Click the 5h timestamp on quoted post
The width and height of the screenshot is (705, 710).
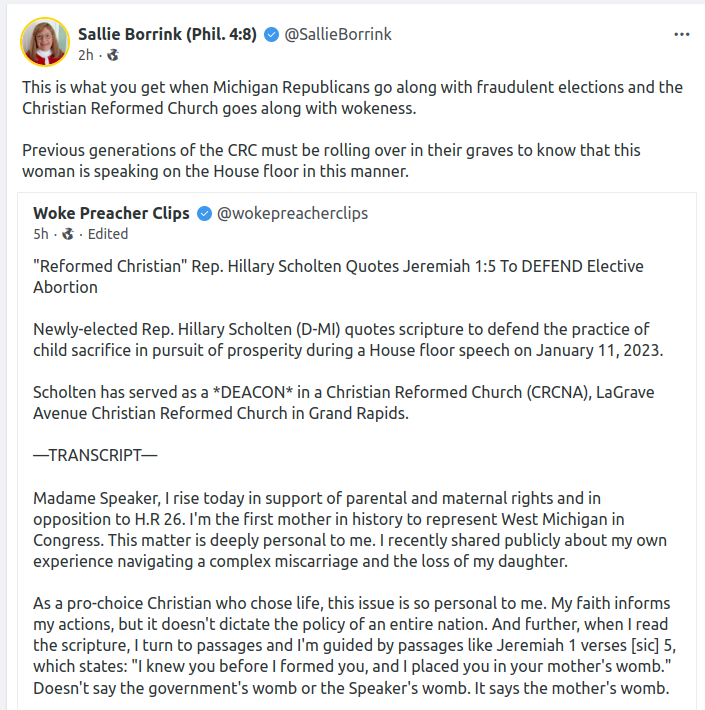tap(41, 234)
